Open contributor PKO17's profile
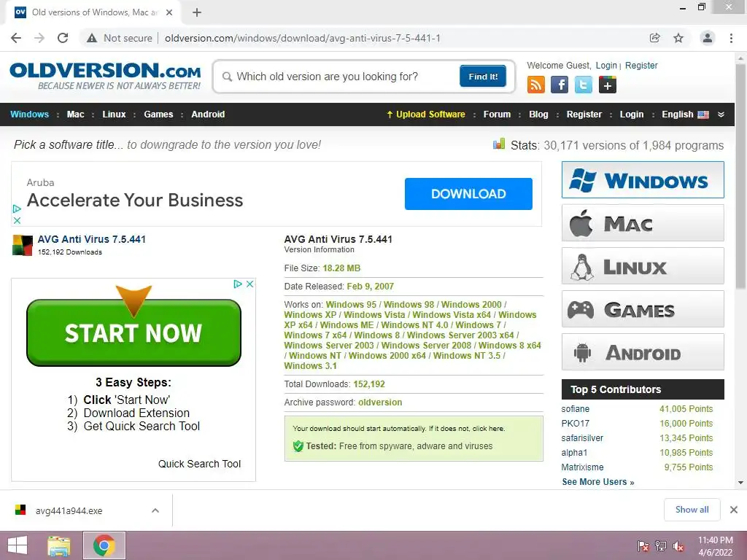The height and width of the screenshot is (560, 747). (575, 424)
